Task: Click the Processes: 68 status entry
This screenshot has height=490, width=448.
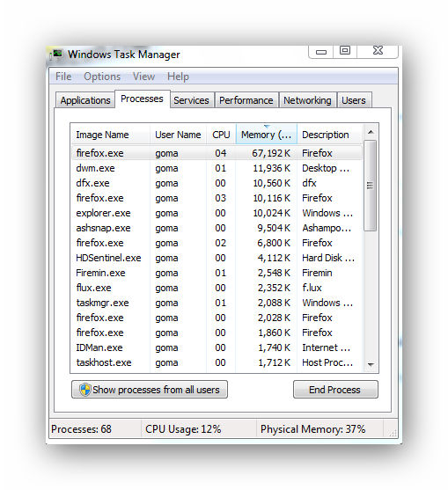Action: tap(81, 429)
